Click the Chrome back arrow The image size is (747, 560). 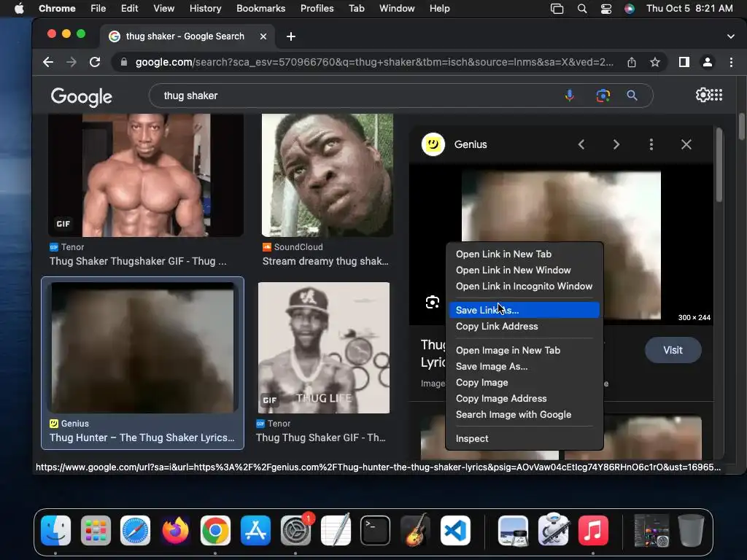point(48,62)
